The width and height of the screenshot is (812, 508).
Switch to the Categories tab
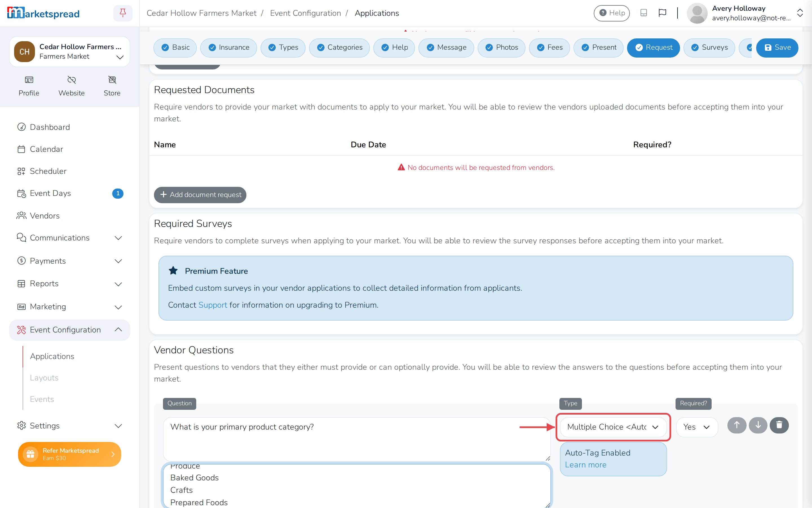[339, 47]
